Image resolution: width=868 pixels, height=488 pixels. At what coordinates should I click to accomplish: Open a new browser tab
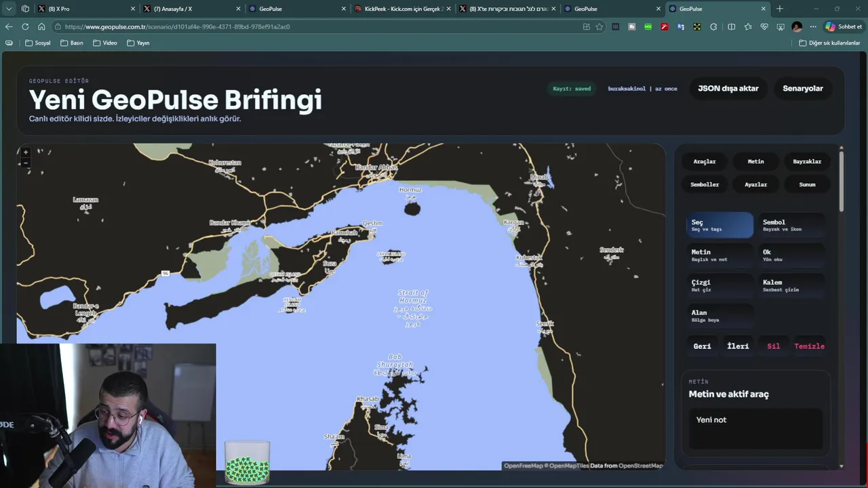coord(780,9)
